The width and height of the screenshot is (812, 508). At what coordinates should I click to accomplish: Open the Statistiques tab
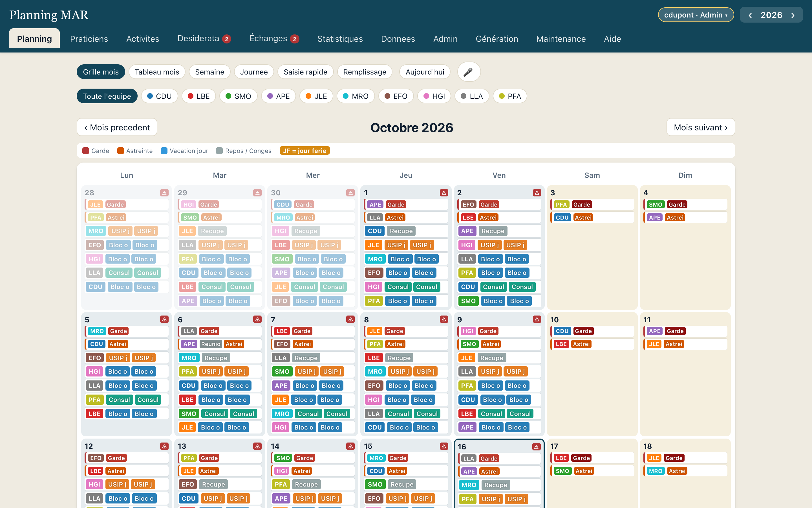tap(340, 39)
